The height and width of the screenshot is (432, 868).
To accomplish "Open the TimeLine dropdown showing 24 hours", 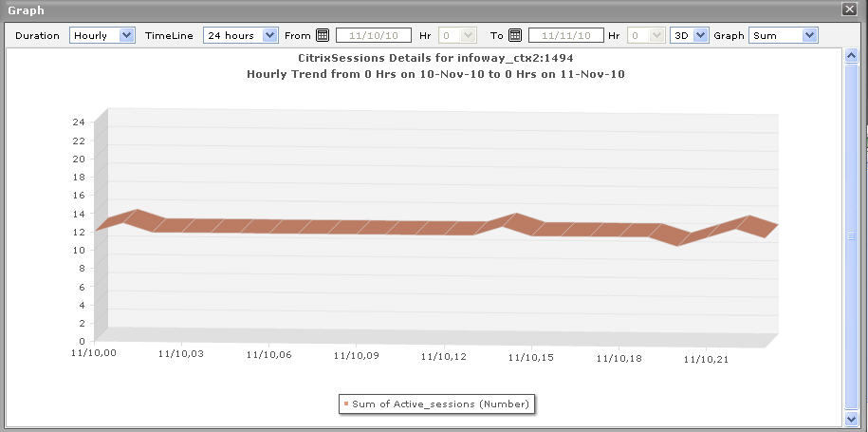I will 240,35.
